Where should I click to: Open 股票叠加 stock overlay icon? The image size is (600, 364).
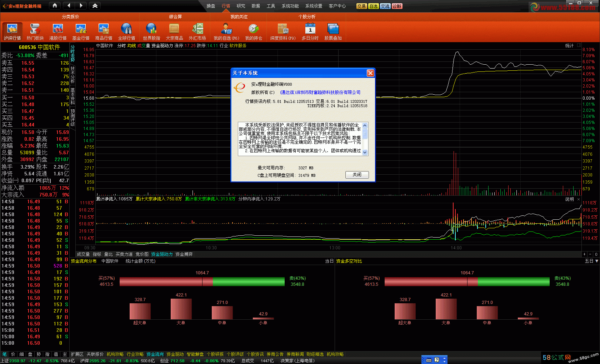pos(333,32)
